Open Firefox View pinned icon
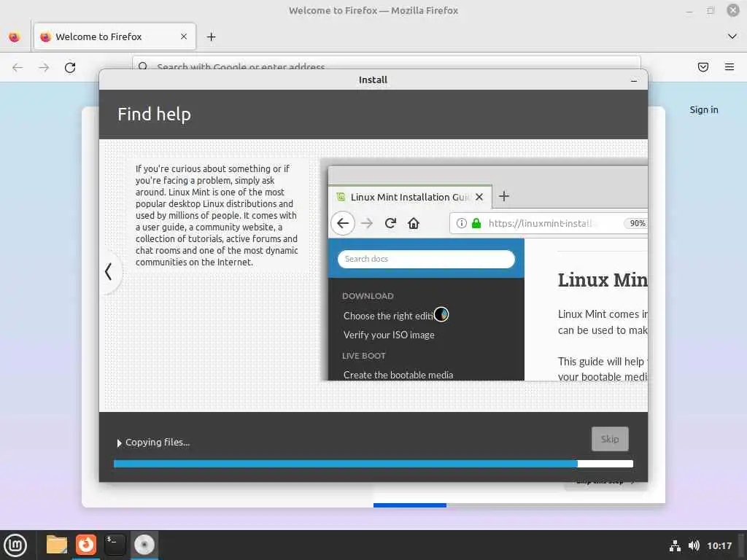The height and width of the screenshot is (560, 747). tap(15, 36)
